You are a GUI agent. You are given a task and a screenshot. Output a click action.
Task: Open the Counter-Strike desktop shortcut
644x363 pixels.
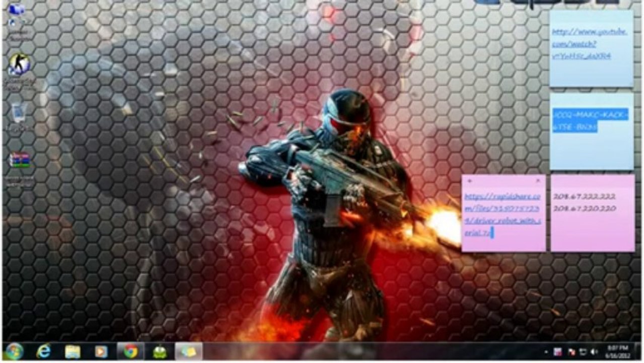pyautogui.click(x=19, y=71)
